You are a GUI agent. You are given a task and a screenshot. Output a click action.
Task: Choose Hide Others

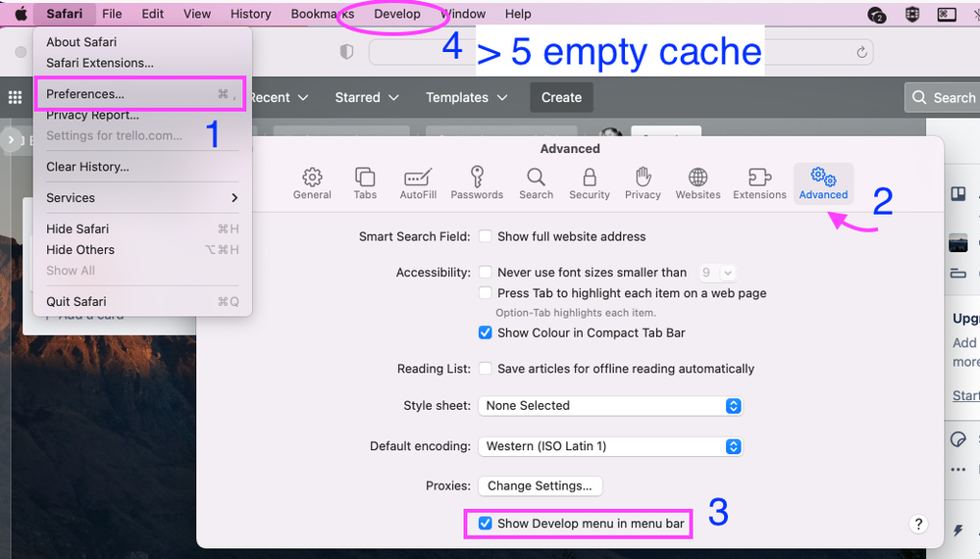point(142,250)
